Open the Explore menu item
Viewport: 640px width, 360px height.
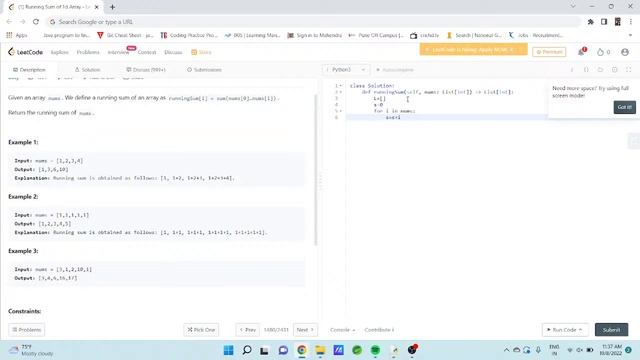[60, 52]
